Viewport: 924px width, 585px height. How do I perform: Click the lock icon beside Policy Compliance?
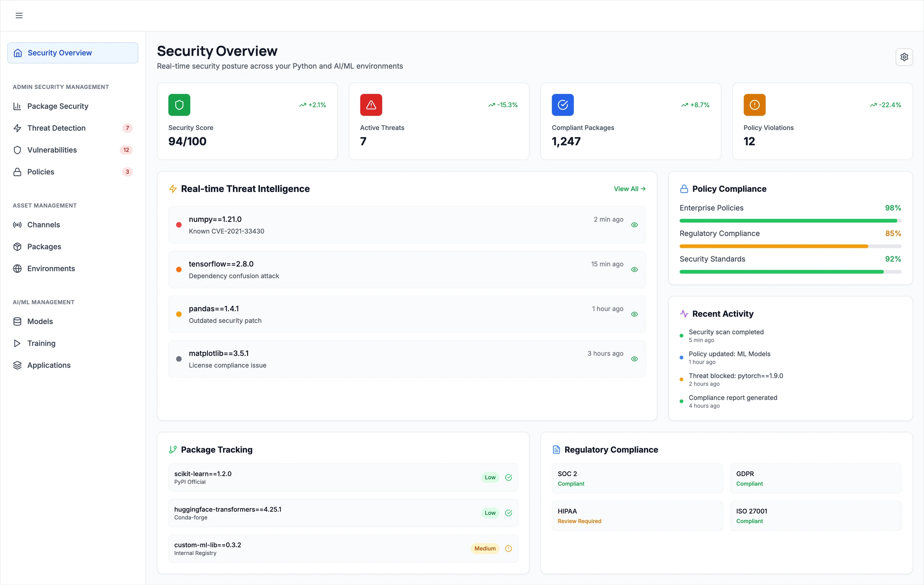tap(684, 189)
